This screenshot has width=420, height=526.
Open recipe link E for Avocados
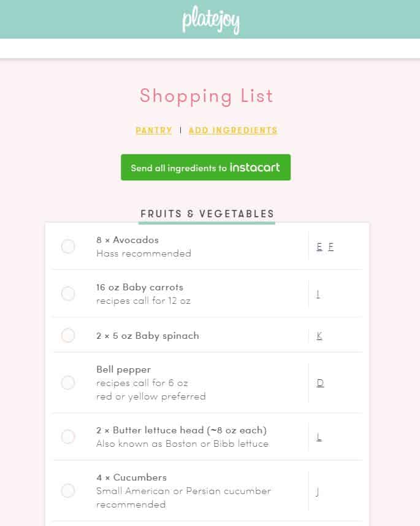pyautogui.click(x=319, y=247)
